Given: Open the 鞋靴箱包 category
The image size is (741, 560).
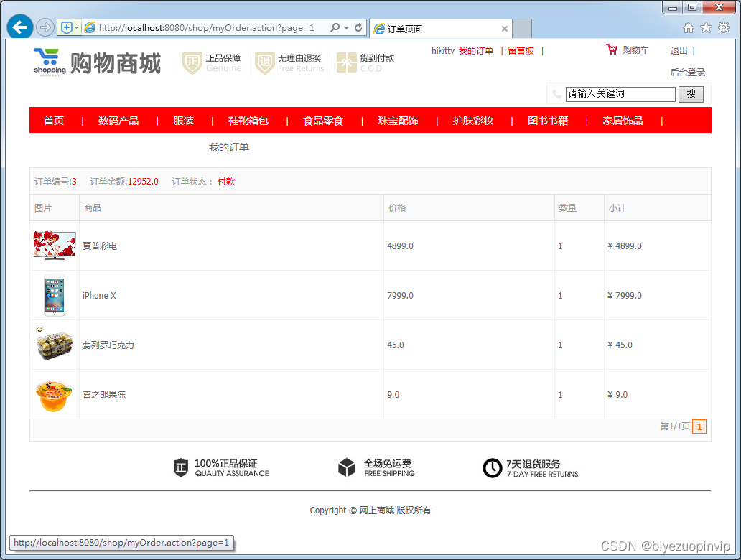Looking at the screenshot, I should click(x=248, y=121).
